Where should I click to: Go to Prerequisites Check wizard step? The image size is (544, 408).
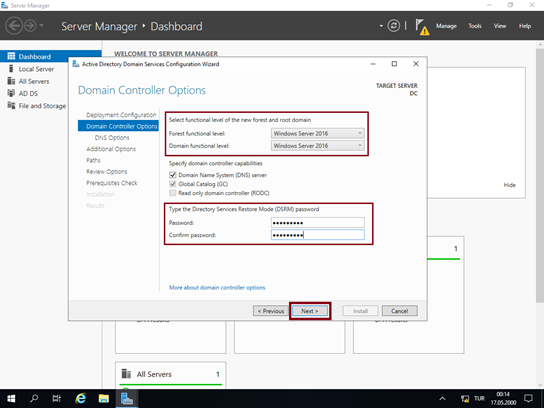pos(112,183)
